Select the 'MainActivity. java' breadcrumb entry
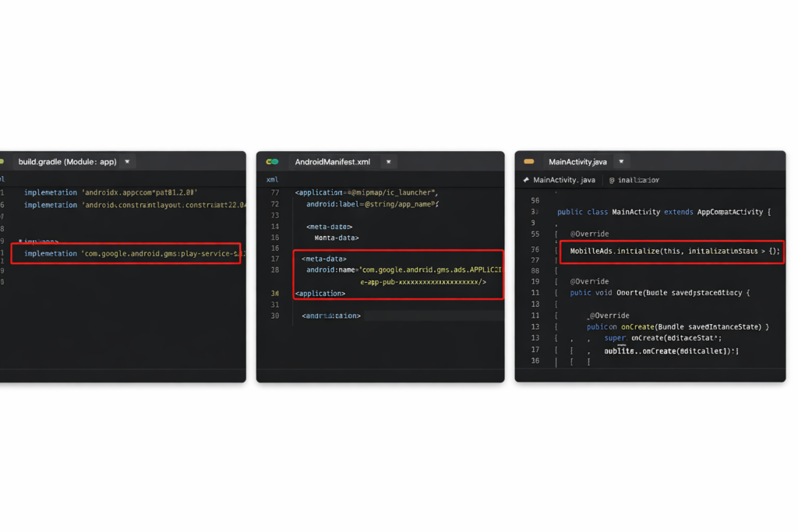The width and height of the screenshot is (798, 532). click(564, 180)
